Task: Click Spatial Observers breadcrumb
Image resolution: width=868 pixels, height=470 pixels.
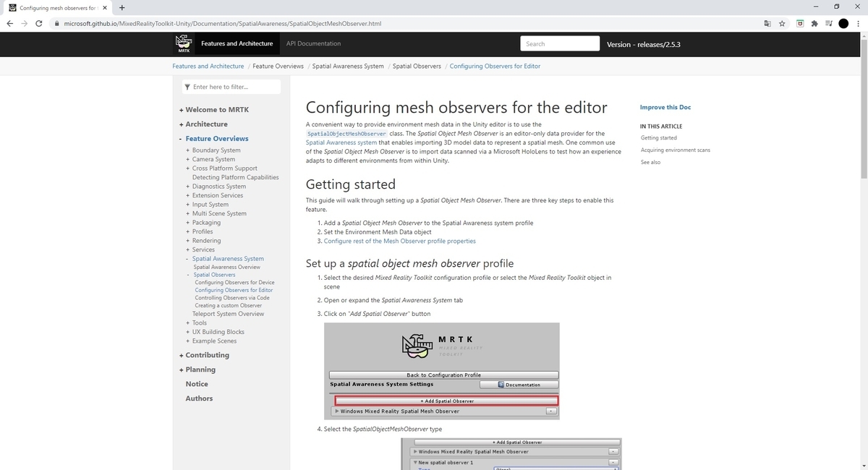Action: coord(417,66)
